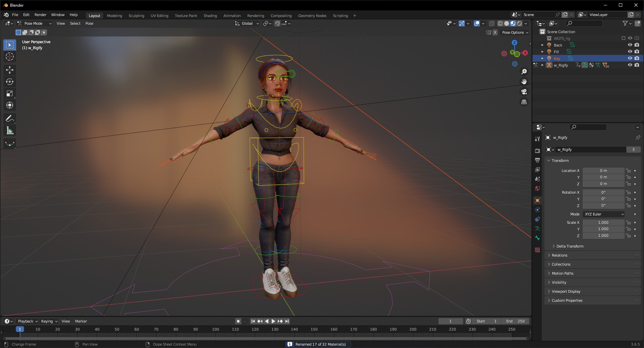
Task: Hide the Fill collection in viewport
Action: (630, 52)
